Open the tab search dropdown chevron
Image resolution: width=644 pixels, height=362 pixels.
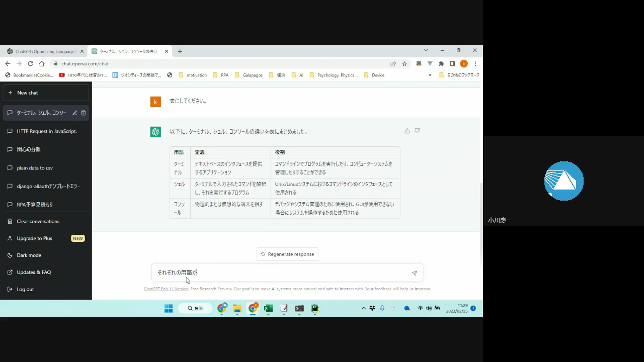coord(426,51)
